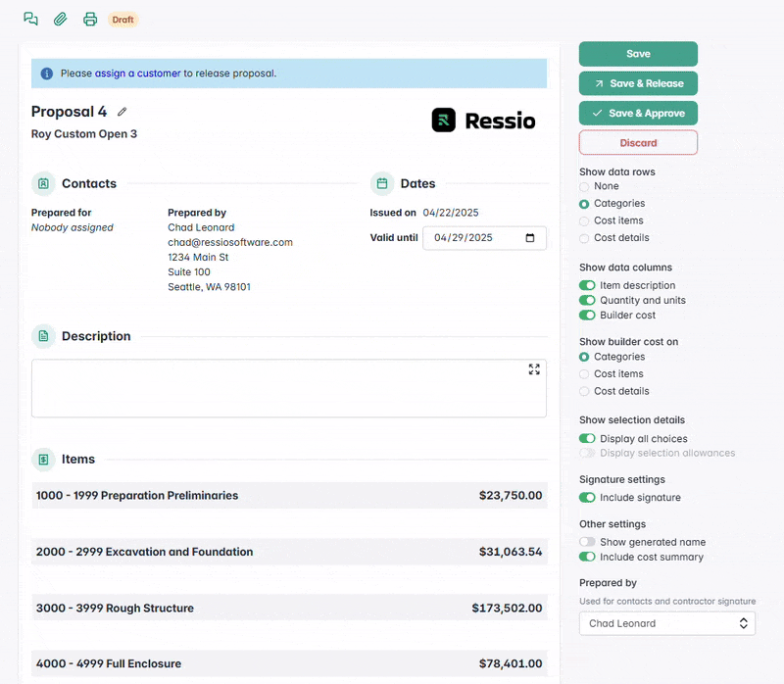Open the comments chat icon

pos(30,19)
